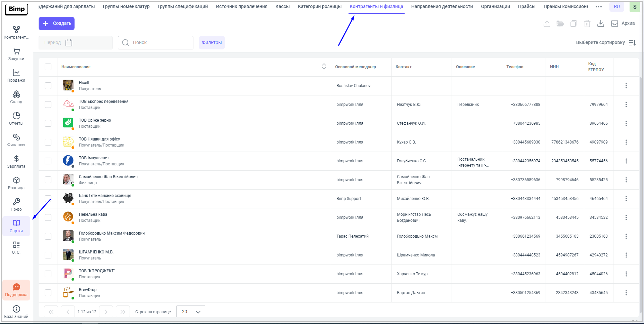Expand the RU language selector
The width and height of the screenshot is (644, 324).
click(x=617, y=7)
